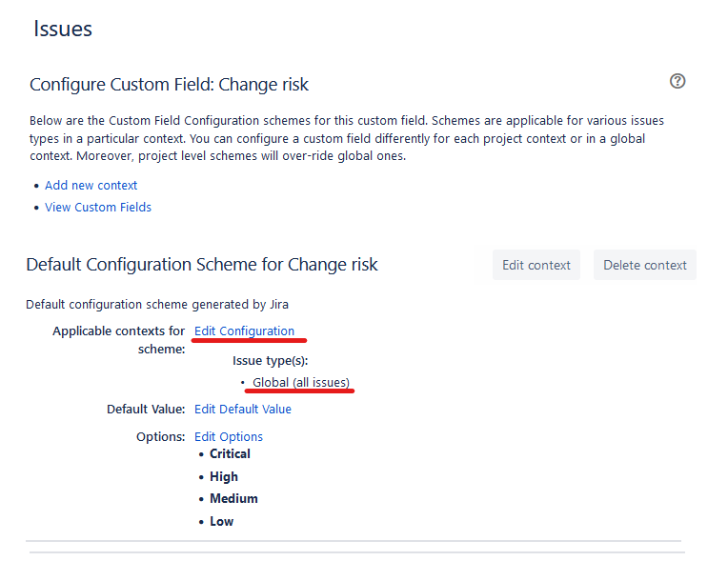The image size is (728, 561).
Task: Open Edit Options for Change risk
Action: 229,437
